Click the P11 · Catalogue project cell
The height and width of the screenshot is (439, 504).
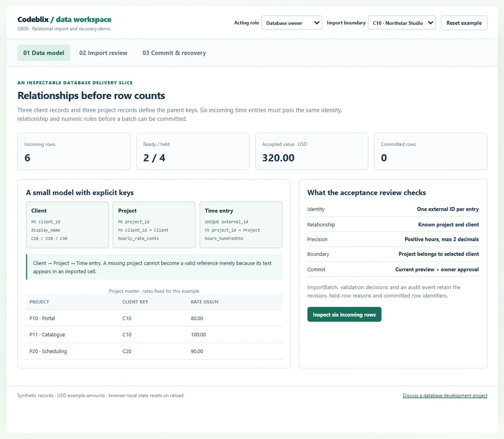click(x=47, y=335)
